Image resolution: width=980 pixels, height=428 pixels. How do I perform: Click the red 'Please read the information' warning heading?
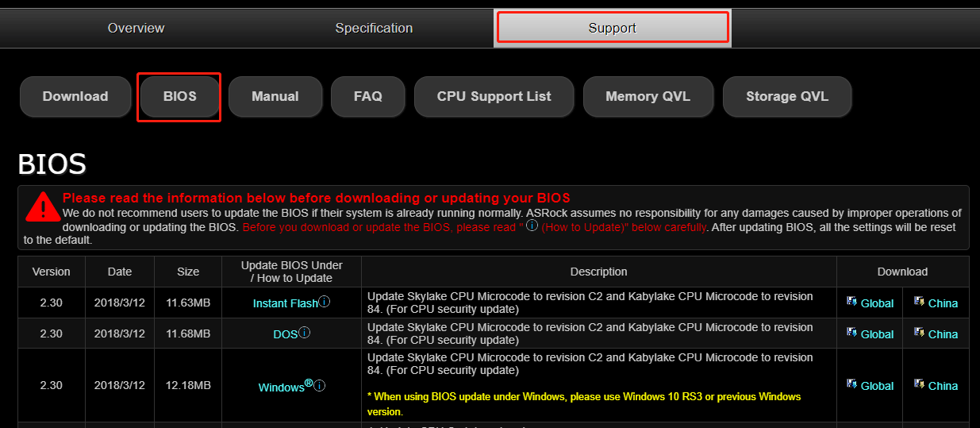(x=316, y=198)
